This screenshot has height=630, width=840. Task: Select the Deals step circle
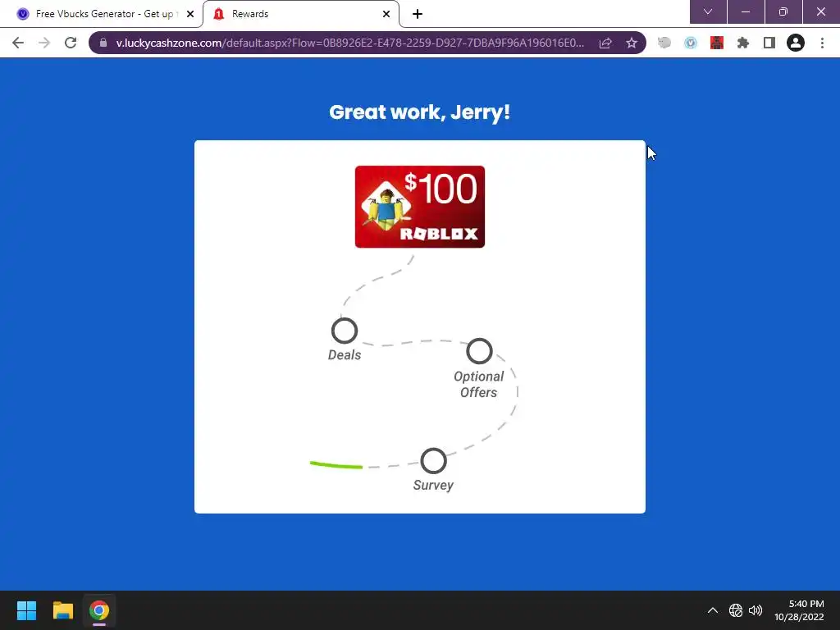[345, 331]
